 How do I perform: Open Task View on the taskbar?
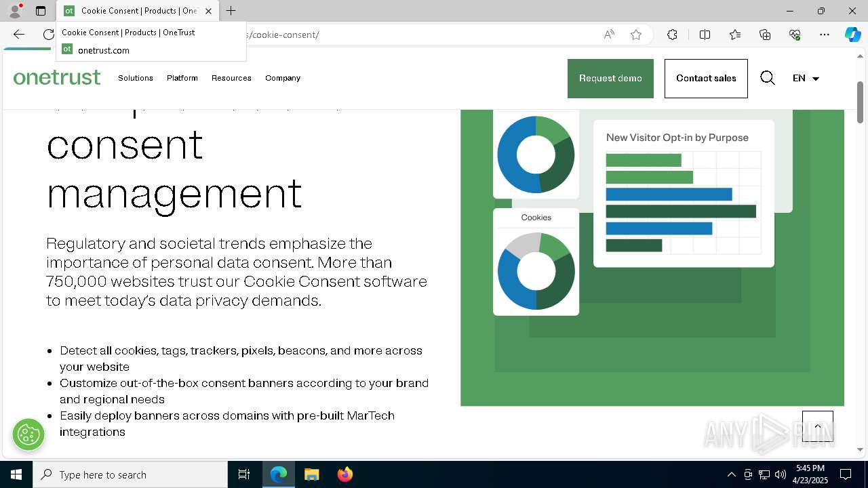pyautogui.click(x=244, y=474)
